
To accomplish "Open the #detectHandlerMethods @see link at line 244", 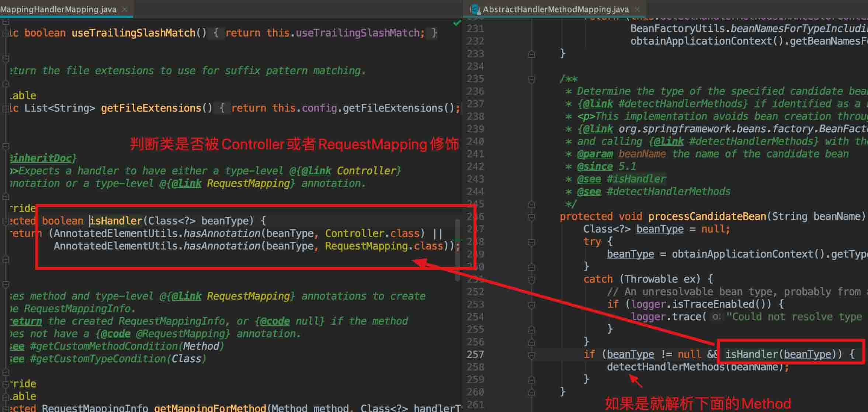I will point(668,192).
